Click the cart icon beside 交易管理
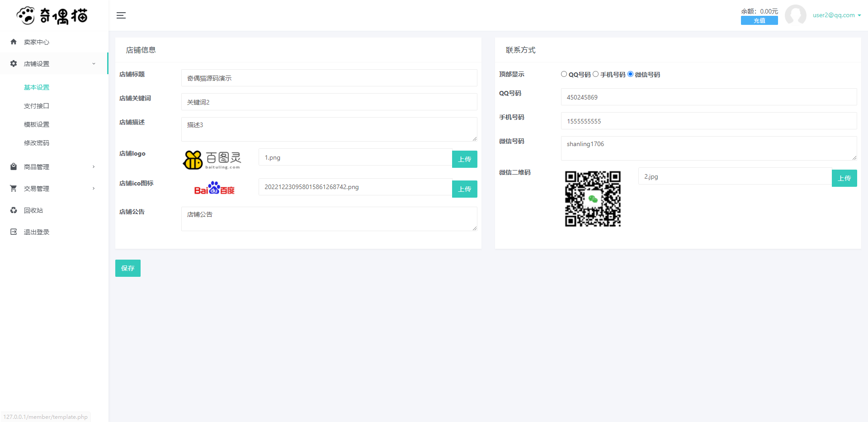The height and width of the screenshot is (422, 868). pyautogui.click(x=14, y=188)
